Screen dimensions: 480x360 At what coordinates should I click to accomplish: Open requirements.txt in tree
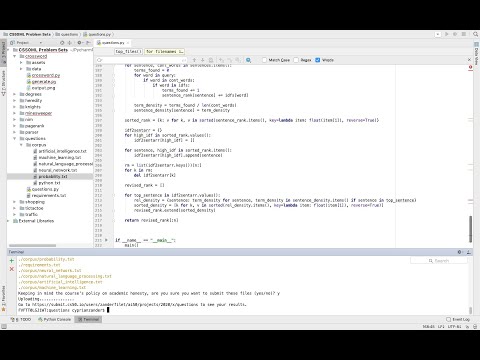coord(46,196)
